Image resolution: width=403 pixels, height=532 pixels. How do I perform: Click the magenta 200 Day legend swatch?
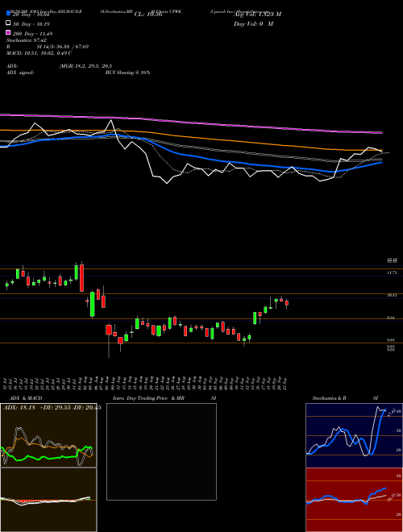pos(9,33)
